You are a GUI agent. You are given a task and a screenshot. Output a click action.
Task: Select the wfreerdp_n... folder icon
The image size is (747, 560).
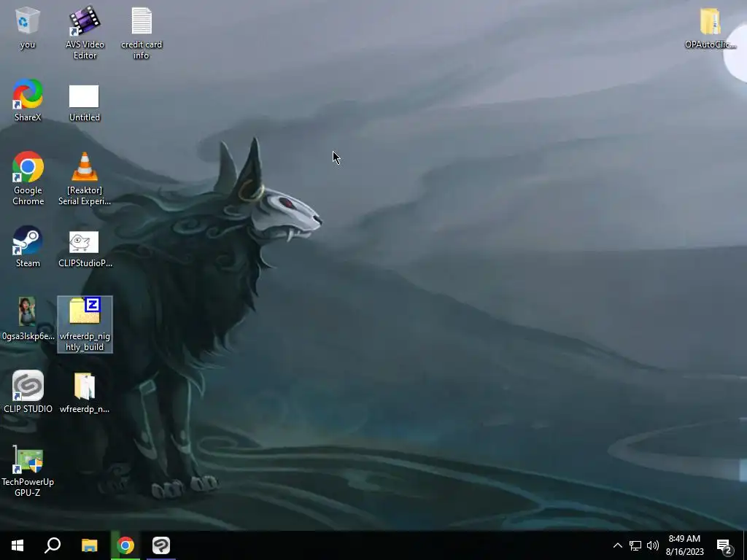tap(85, 392)
